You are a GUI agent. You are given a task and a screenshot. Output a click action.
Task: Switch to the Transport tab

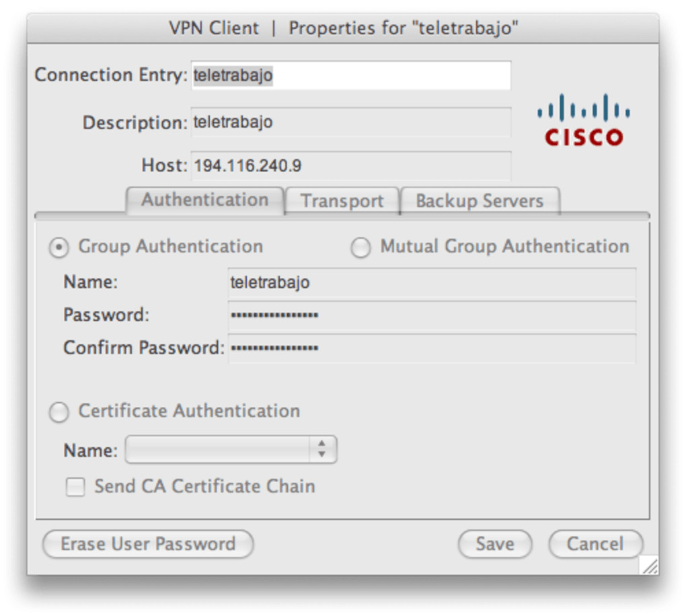342,201
